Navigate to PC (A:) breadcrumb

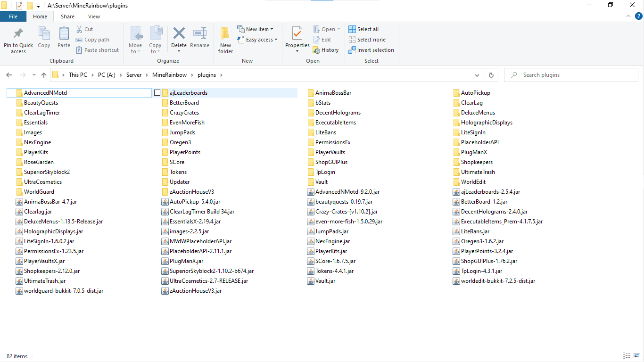107,75
